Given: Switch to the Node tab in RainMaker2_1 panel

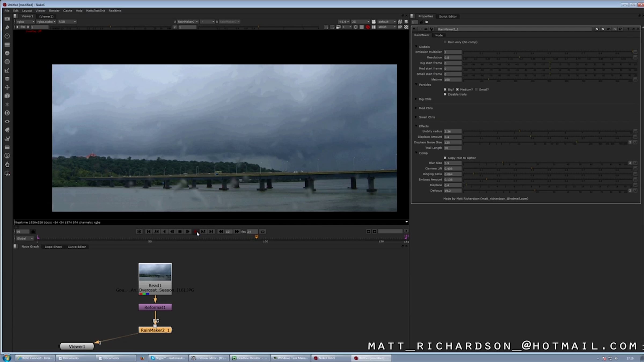Looking at the screenshot, I should (x=439, y=35).
